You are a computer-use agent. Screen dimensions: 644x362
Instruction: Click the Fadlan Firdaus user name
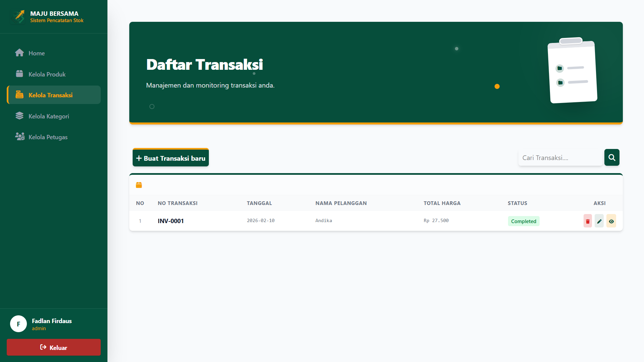52,321
